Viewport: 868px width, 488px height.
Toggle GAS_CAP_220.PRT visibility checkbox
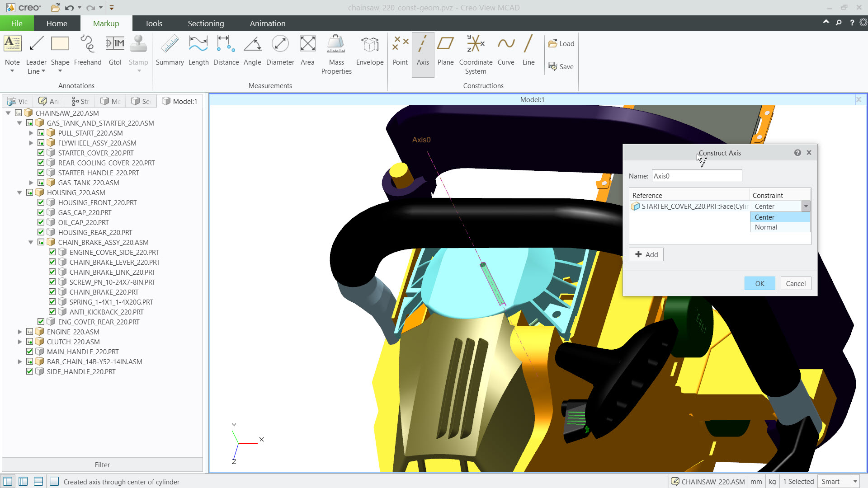pos(41,212)
